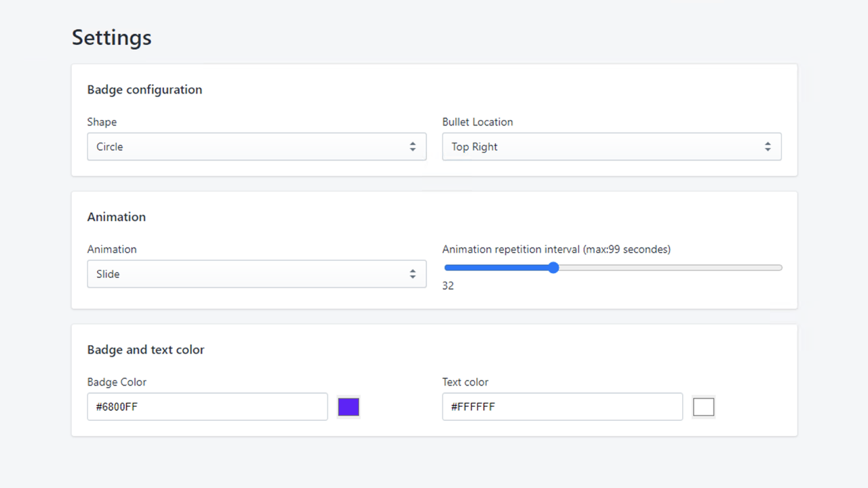This screenshot has height=488, width=868.
Task: Open the Shape dropdown showing Circle
Action: coord(256,146)
